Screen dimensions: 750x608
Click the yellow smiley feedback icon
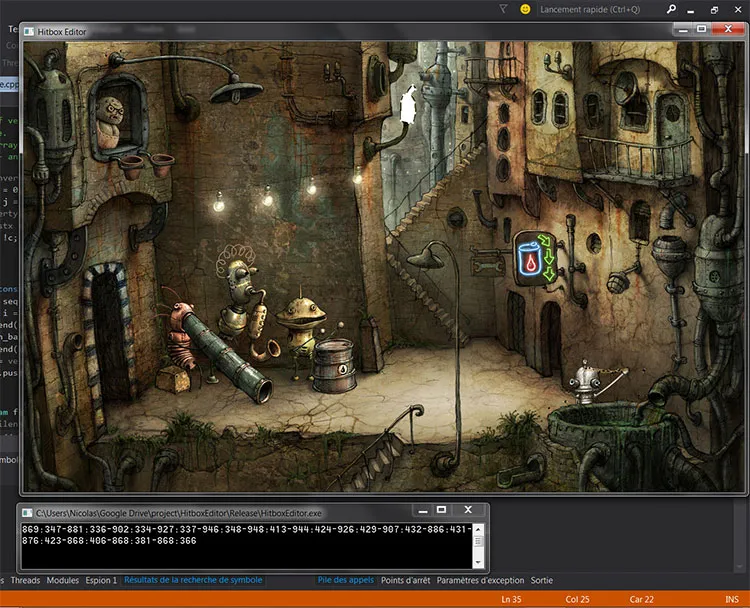pos(525,9)
